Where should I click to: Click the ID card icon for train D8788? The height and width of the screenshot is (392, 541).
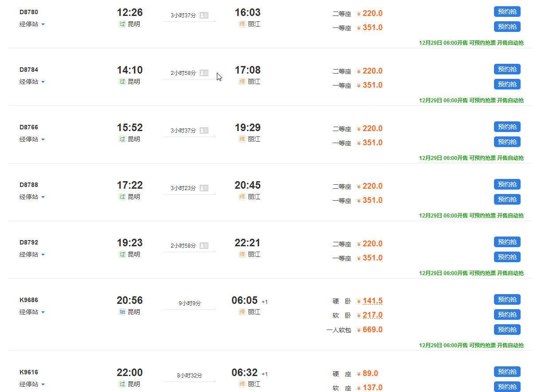(x=204, y=188)
